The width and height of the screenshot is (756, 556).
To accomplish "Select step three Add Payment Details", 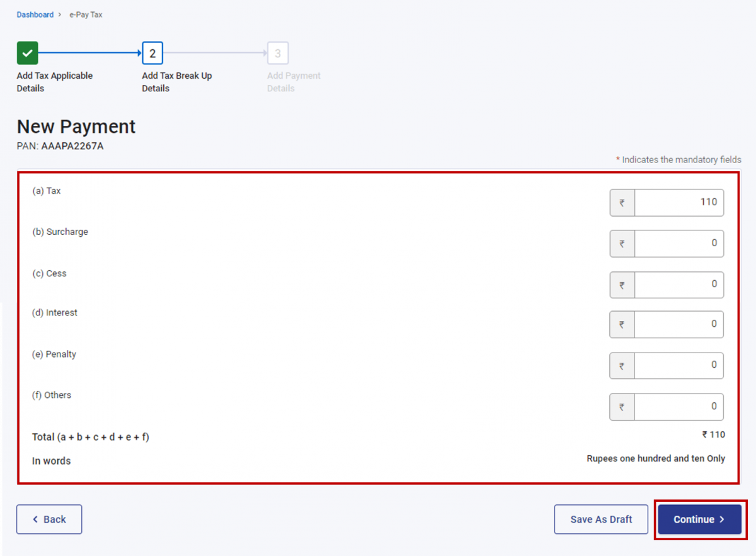I will 278,53.
